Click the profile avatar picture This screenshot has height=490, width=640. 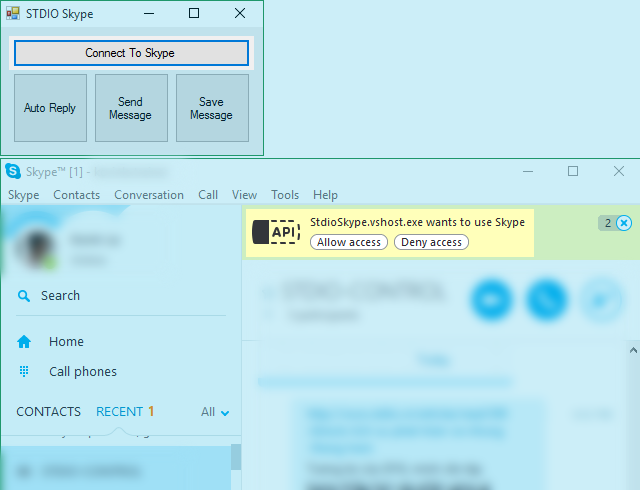(36, 248)
